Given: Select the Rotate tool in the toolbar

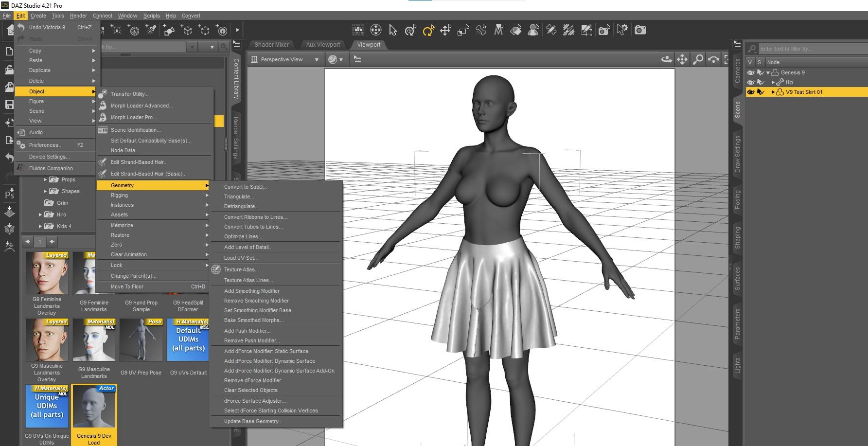Looking at the screenshot, I should click(428, 31).
